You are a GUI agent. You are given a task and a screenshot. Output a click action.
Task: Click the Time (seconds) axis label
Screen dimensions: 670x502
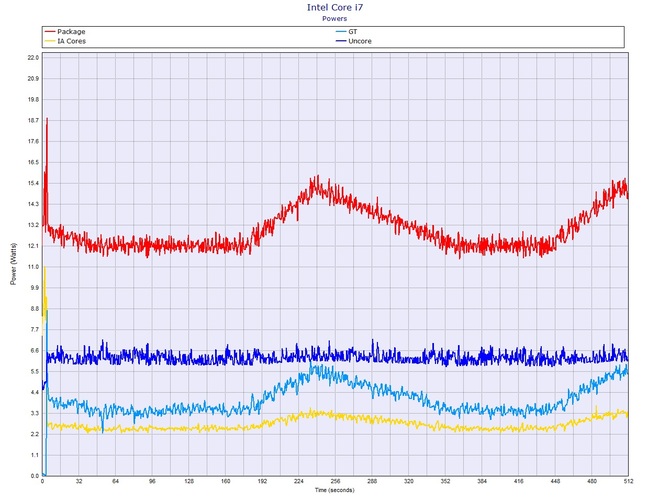[335, 490]
